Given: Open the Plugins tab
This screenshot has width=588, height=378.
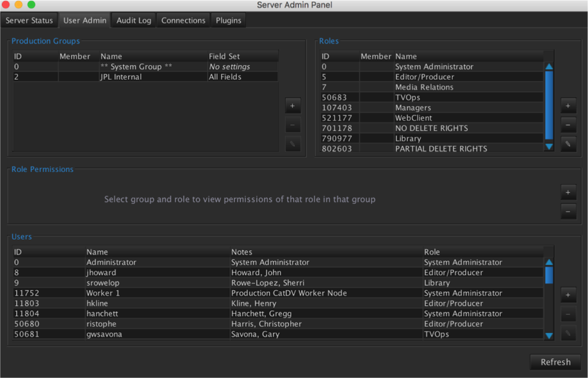Looking at the screenshot, I should pos(228,20).
